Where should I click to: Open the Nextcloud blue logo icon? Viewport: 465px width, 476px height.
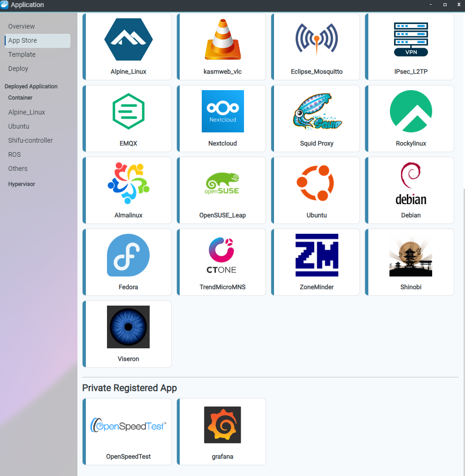223,111
